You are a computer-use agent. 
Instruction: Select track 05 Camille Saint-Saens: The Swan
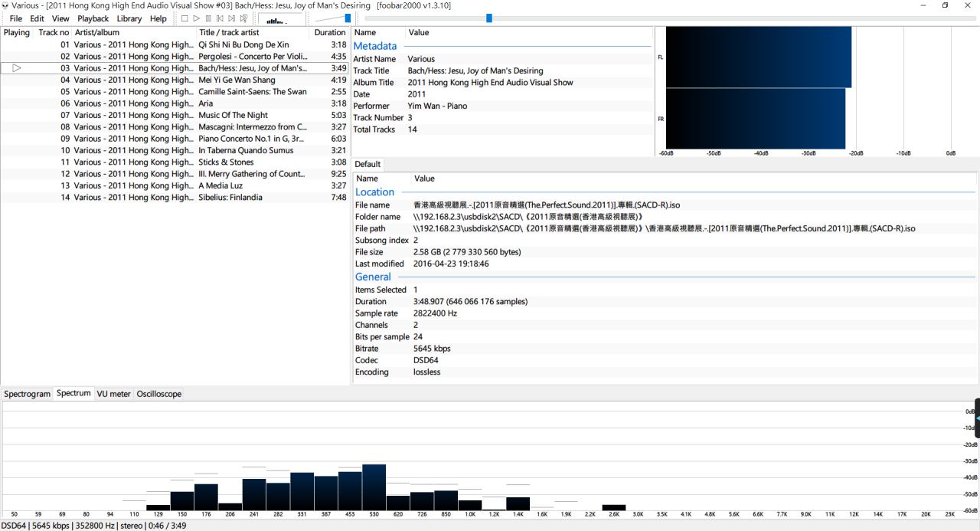click(252, 92)
